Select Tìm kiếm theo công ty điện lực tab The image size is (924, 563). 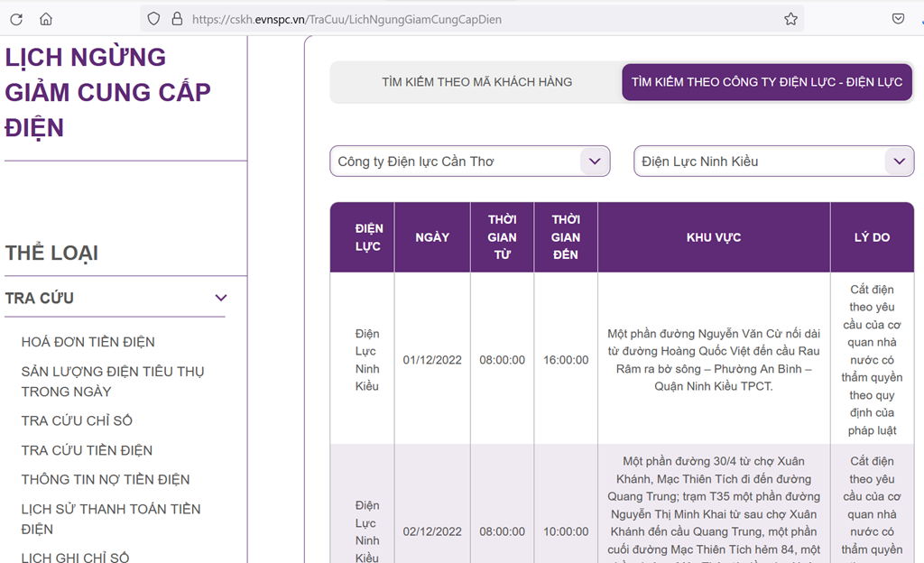point(766,82)
